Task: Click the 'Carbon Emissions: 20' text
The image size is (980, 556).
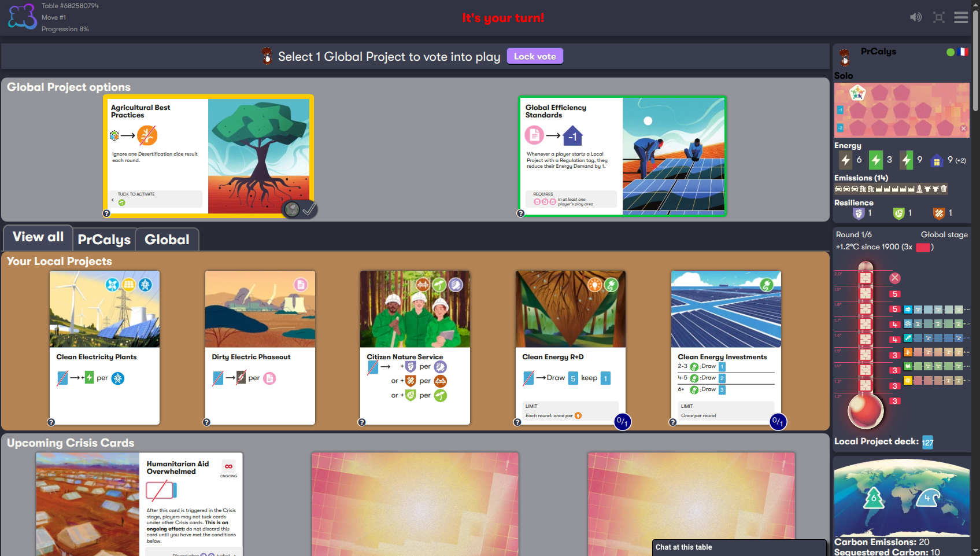Action: click(882, 542)
